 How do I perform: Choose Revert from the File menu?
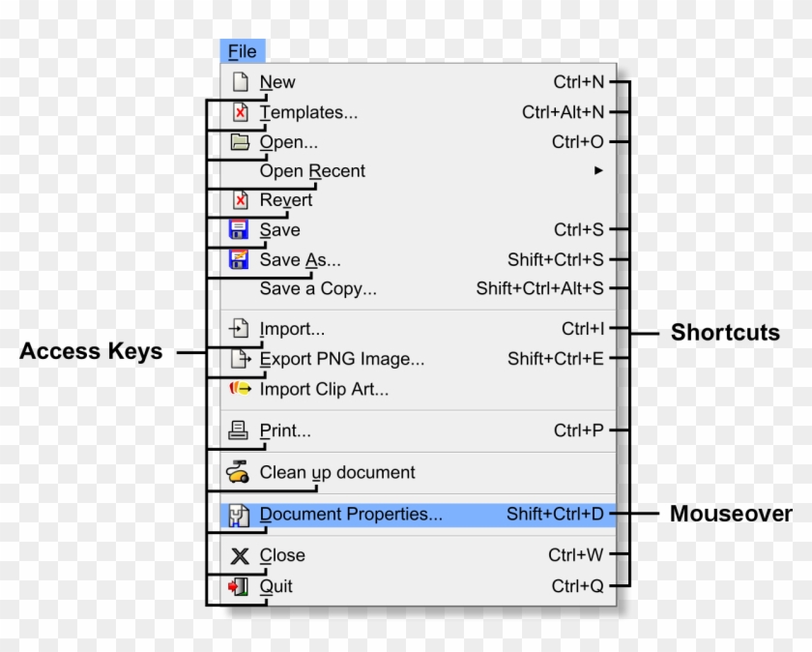pyautogui.click(x=286, y=200)
